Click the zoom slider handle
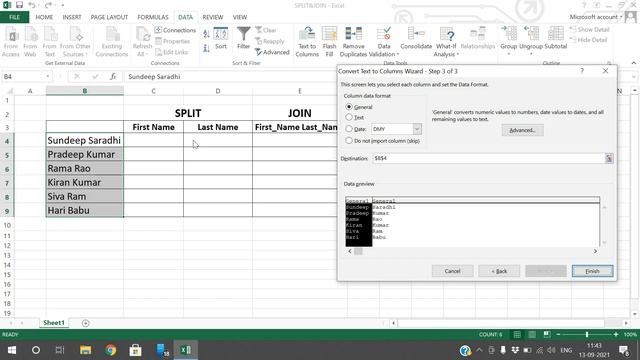Screen dimensions: 640x360 pos(587,334)
